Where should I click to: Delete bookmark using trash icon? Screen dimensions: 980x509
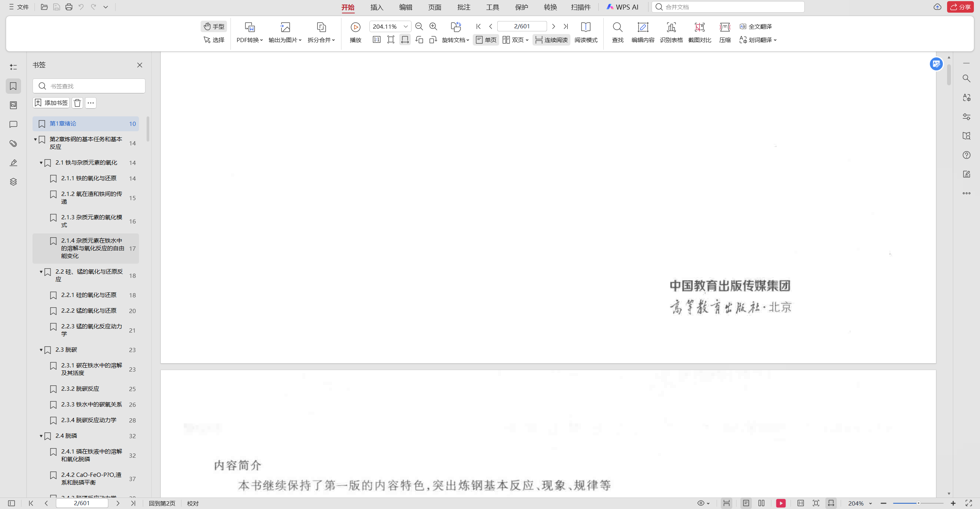(x=77, y=103)
